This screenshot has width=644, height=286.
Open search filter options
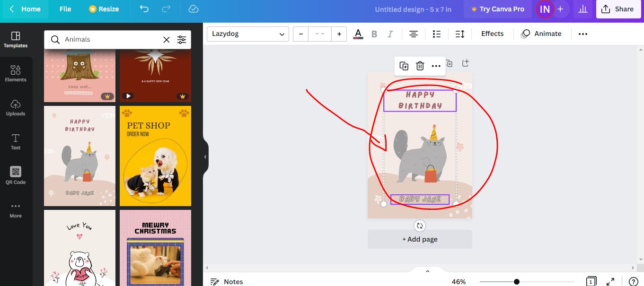pos(182,40)
